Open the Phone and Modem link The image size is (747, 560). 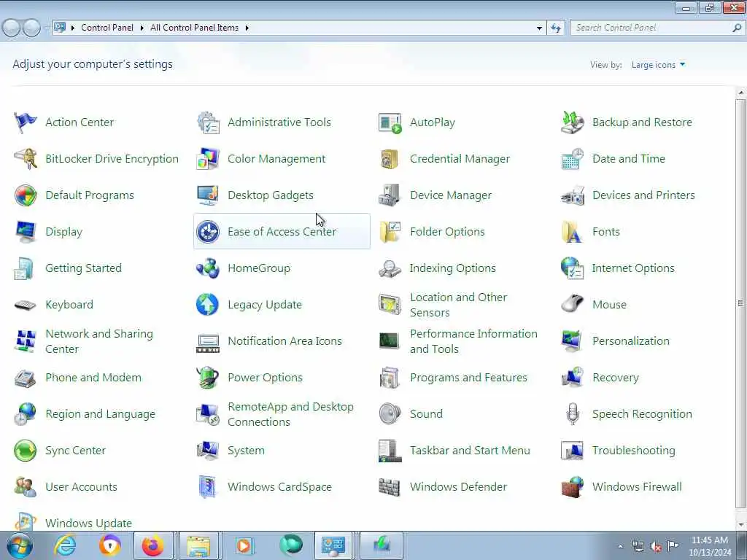[x=93, y=378]
